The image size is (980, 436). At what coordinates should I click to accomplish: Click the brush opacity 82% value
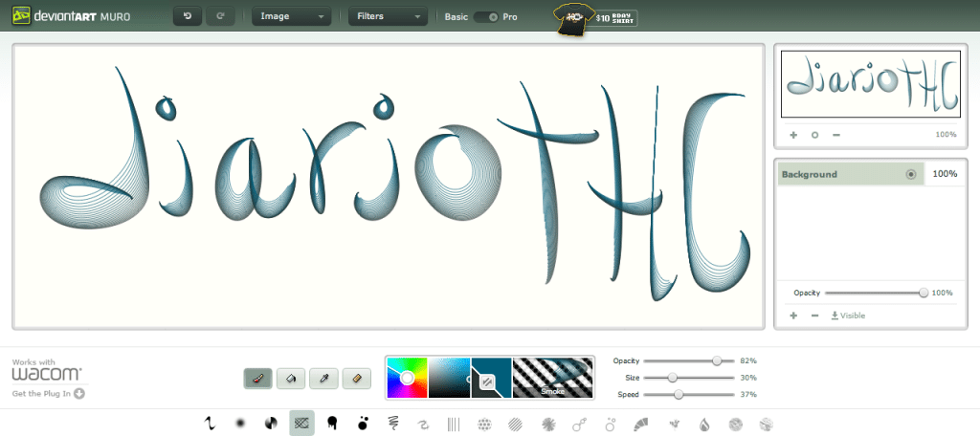click(x=748, y=361)
